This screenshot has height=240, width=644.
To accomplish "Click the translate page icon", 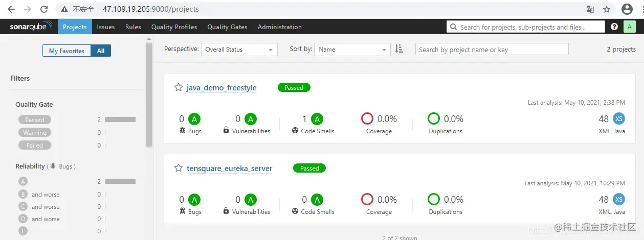I will tap(590, 9).
